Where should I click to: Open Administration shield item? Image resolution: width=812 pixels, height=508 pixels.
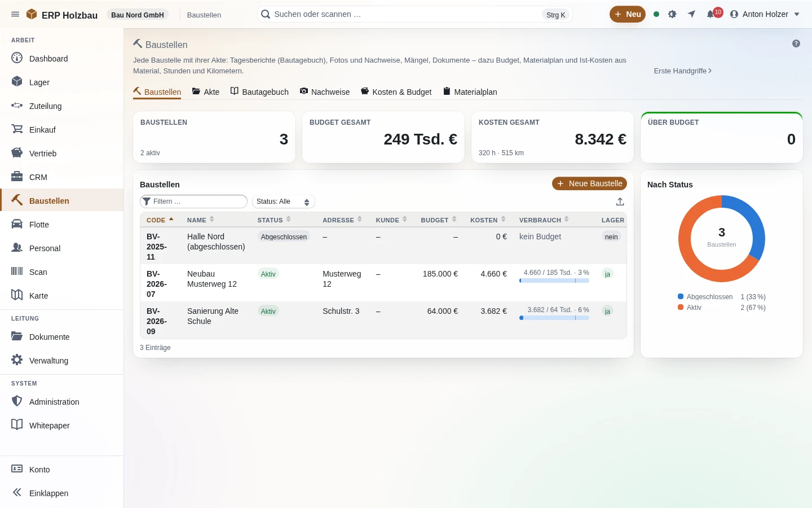[x=62, y=401]
